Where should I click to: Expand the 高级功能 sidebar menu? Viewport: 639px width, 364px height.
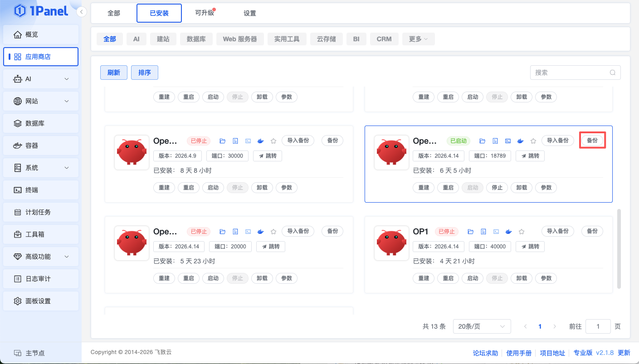41,257
